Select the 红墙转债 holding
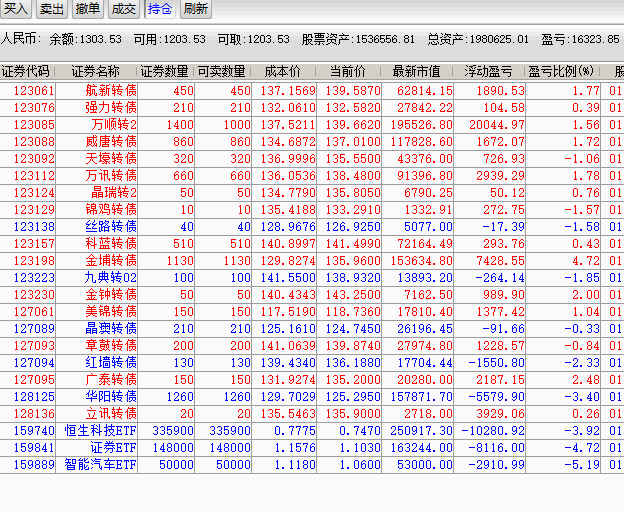Image resolution: width=624 pixels, height=512 pixels. (111, 363)
